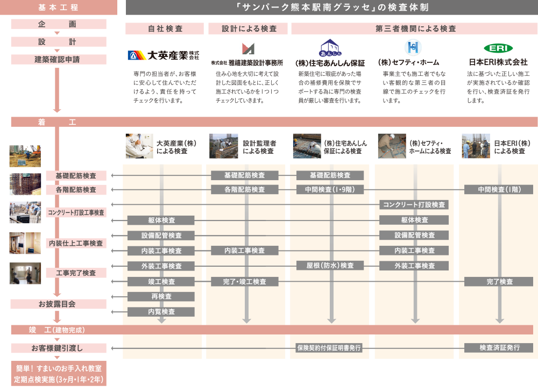This screenshot has width=538, height=392.
Task: Click the 再検査 box
Action: (x=161, y=296)
